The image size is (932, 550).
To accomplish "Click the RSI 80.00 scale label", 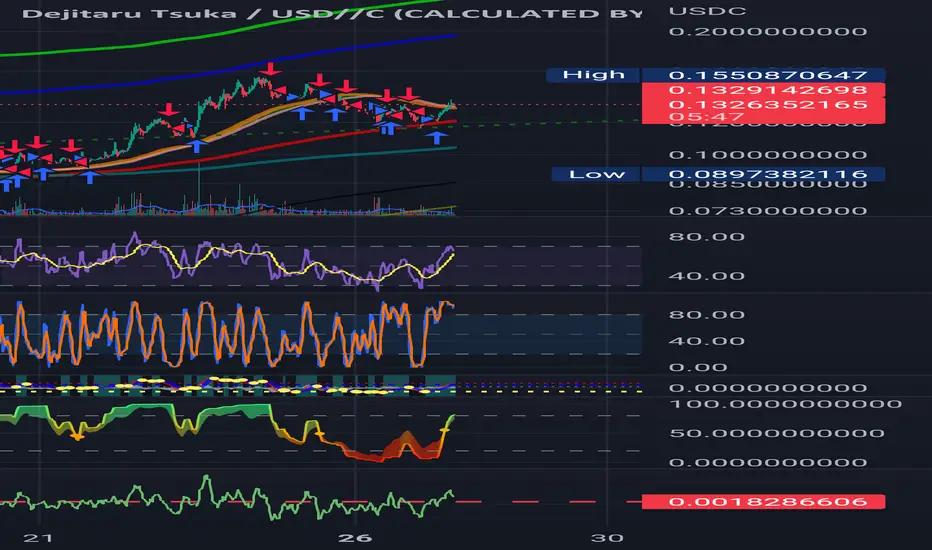I will (707, 237).
